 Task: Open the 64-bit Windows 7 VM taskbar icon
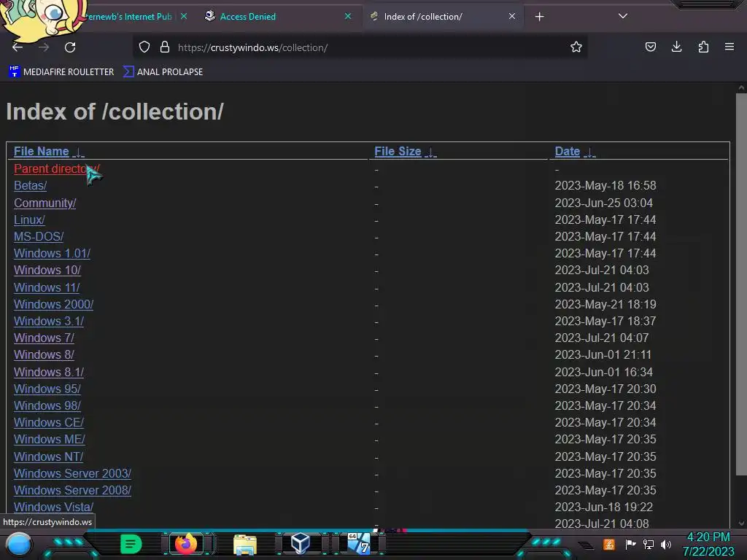click(x=359, y=543)
